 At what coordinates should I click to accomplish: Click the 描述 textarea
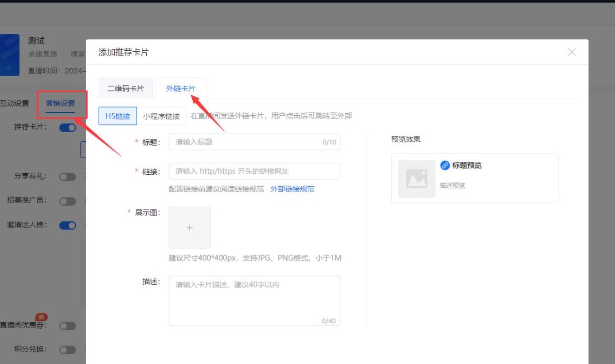(254, 301)
